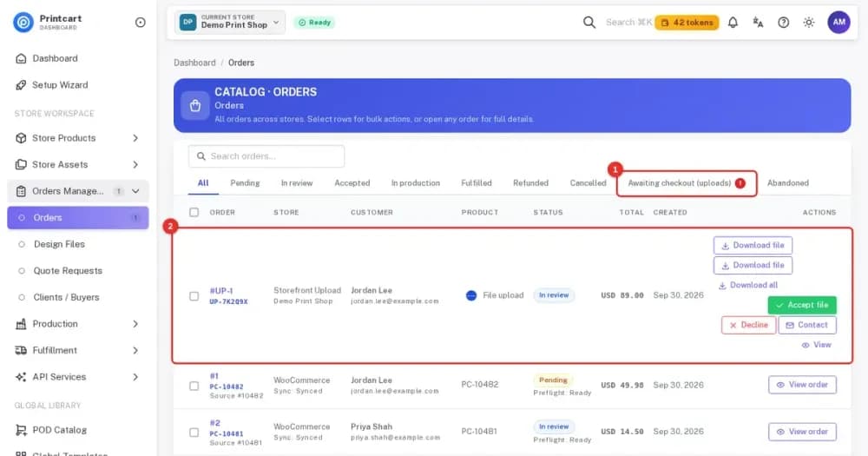This screenshot has height=456, width=868.
Task: Click View link with eye icon for #UP-1
Action: 817,345
